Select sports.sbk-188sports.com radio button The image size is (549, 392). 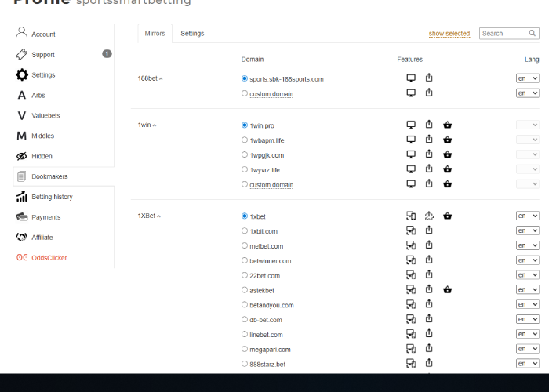click(245, 78)
